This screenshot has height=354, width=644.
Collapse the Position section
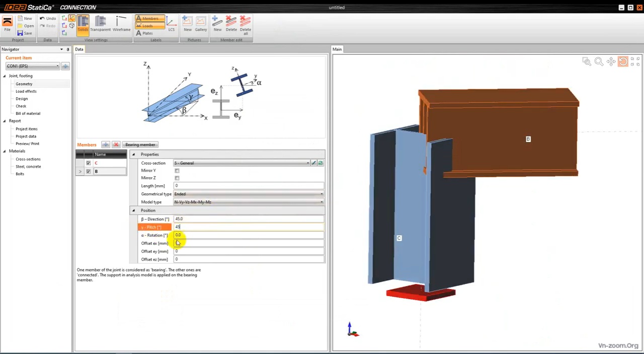(x=133, y=210)
